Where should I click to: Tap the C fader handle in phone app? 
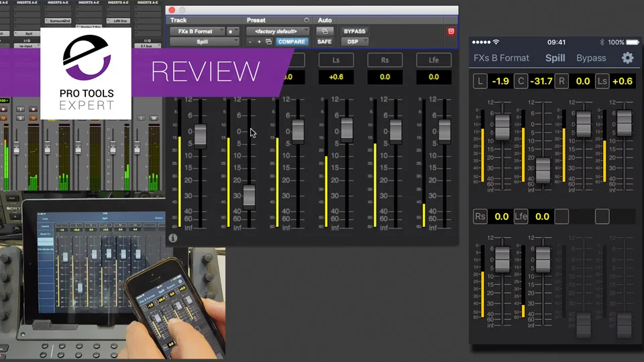pyautogui.click(x=543, y=170)
